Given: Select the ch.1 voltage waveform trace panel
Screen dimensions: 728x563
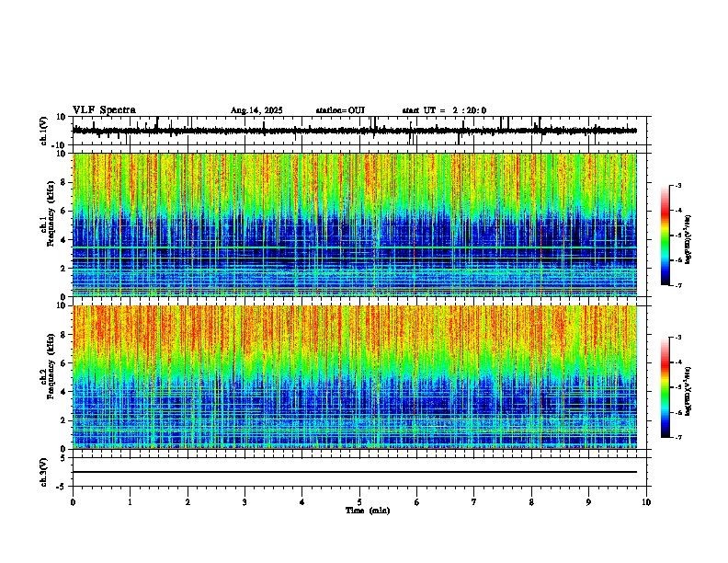Looking at the screenshot, I should point(361,131).
